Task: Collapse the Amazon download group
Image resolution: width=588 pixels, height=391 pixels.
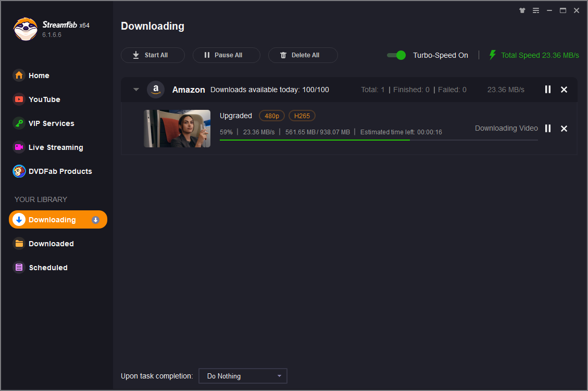Action: pyautogui.click(x=136, y=90)
